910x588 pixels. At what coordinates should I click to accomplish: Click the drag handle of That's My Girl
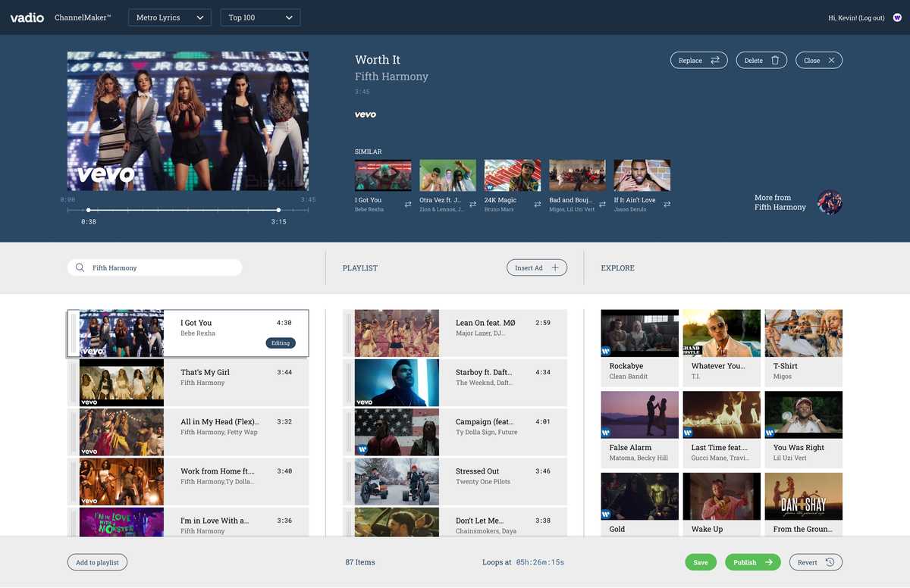pos(74,382)
